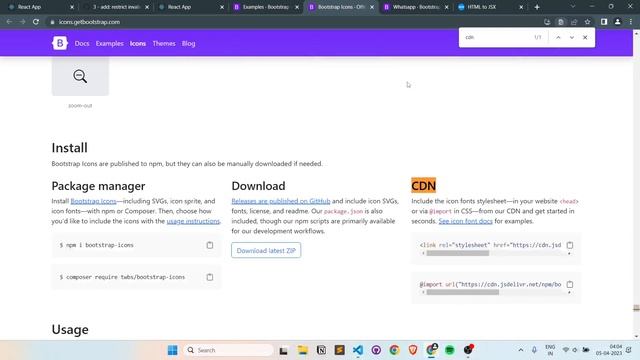Image resolution: width=640 pixels, height=360 pixels.
Task: Open the zoom-out icon tile
Action: 80,76
